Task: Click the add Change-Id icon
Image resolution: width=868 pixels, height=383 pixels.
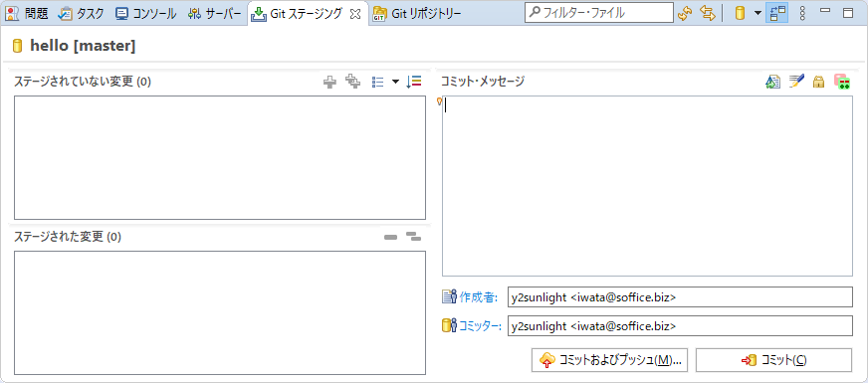Action: click(842, 82)
